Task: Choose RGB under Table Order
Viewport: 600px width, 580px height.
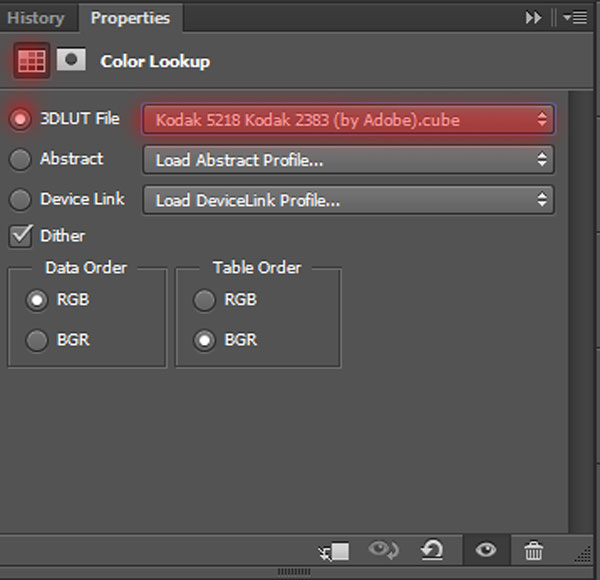Action: point(205,300)
